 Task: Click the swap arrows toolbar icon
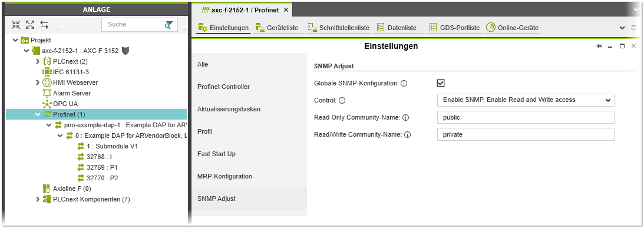(x=44, y=25)
